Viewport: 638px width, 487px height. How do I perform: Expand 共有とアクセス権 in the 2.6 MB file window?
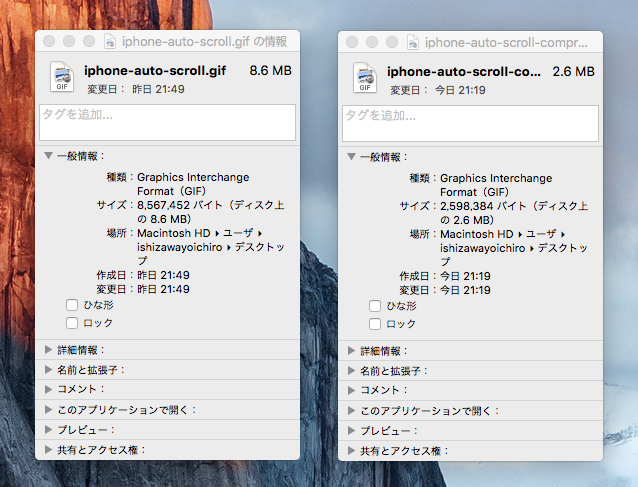tap(352, 450)
